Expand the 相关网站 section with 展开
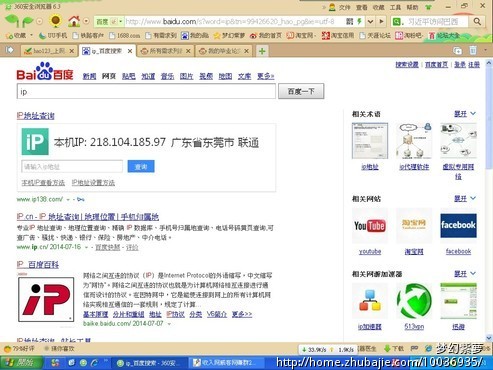This screenshot has width=493, height=370. [x=465, y=199]
